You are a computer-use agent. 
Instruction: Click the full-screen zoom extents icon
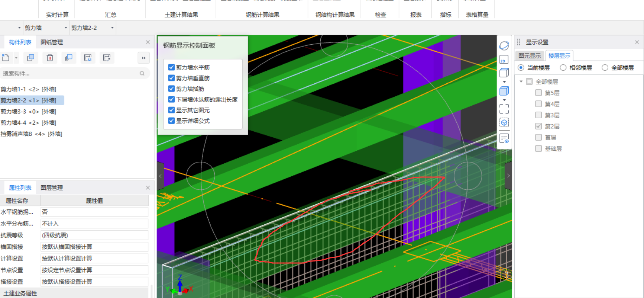[x=504, y=109]
